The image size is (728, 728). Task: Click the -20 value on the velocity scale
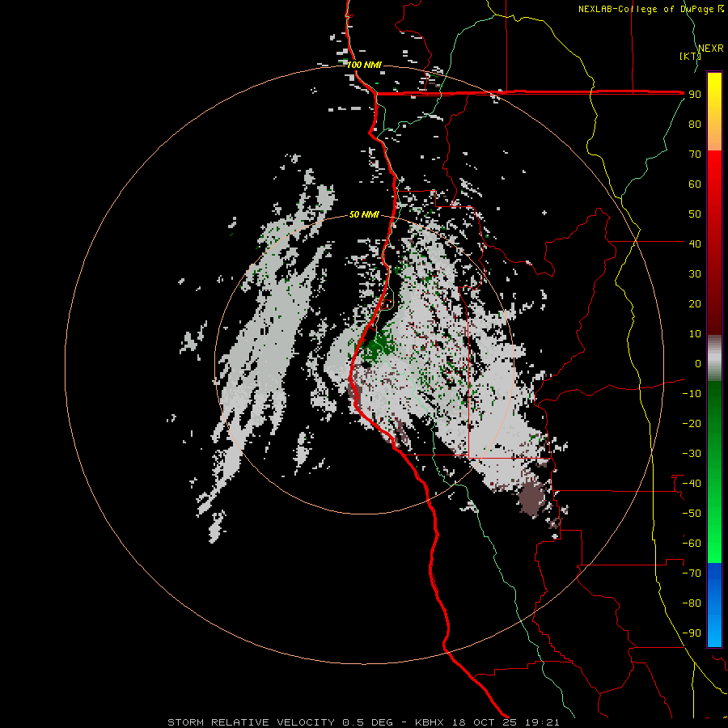click(x=692, y=423)
